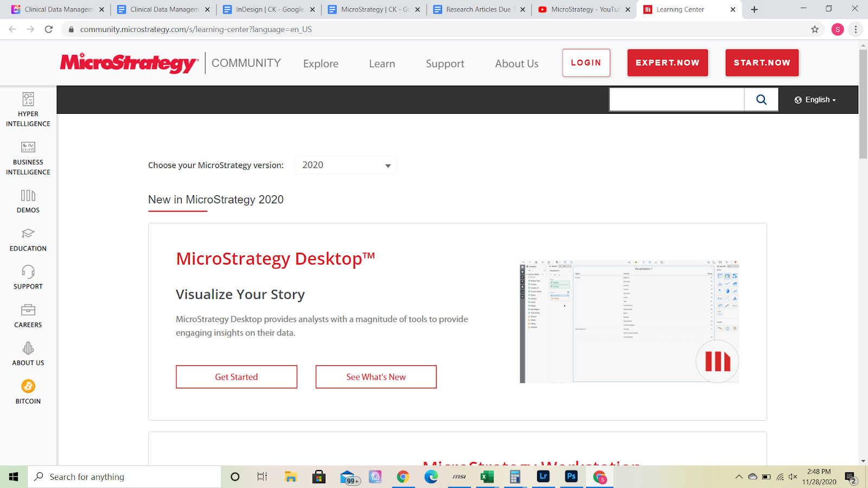Image resolution: width=868 pixels, height=488 pixels.
Task: Click the MicroStrategy logo
Action: coord(129,63)
